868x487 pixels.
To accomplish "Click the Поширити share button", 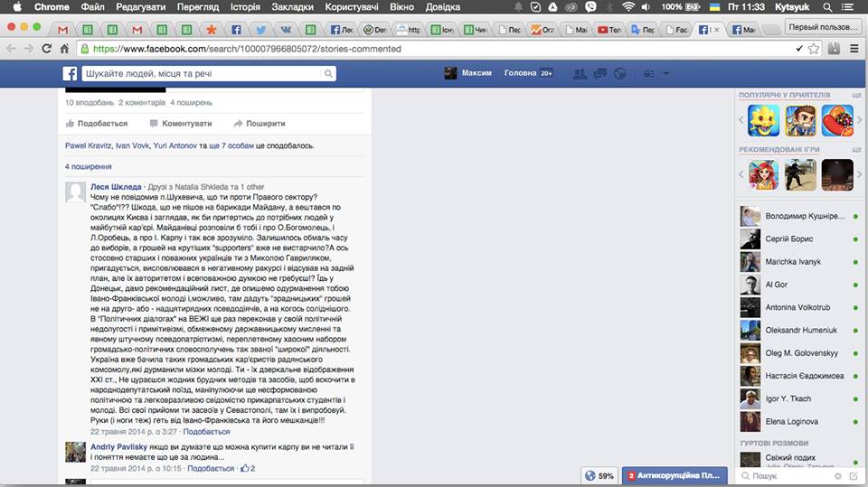I will click(x=259, y=124).
